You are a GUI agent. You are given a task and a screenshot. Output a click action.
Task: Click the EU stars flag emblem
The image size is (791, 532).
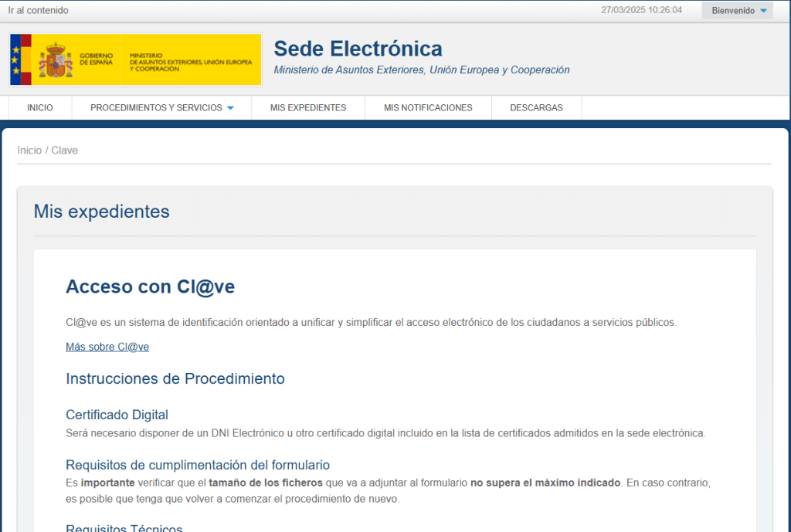pos(15,59)
